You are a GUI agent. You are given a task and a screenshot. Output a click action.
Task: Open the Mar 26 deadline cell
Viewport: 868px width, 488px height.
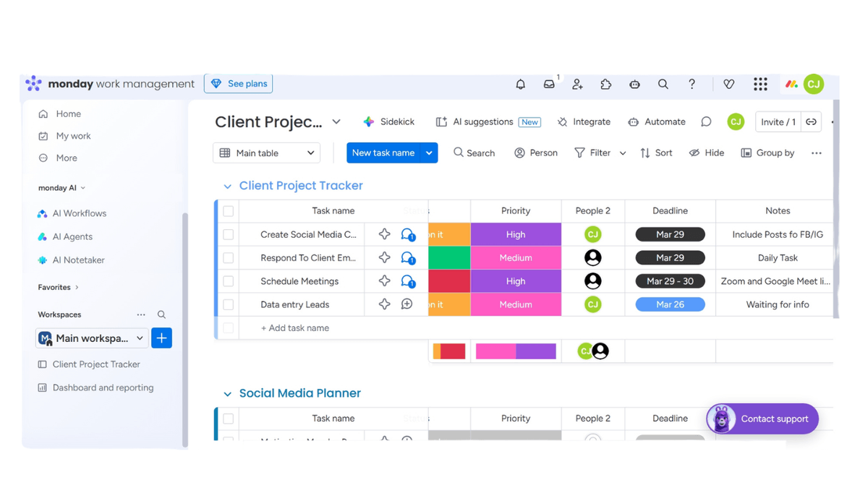tap(670, 304)
